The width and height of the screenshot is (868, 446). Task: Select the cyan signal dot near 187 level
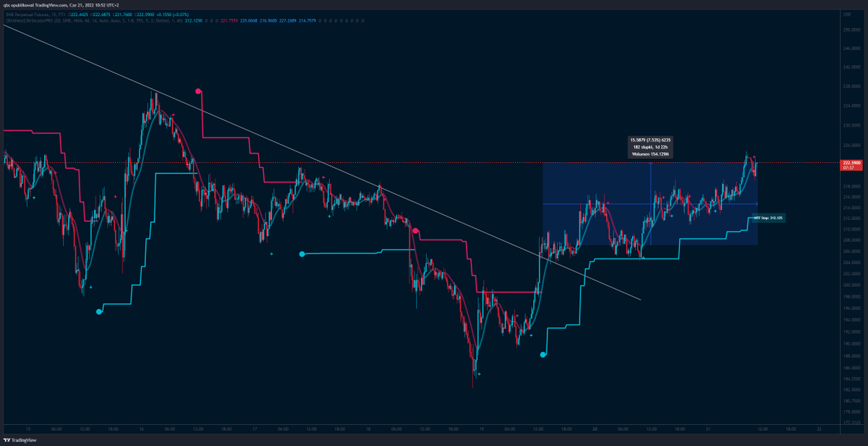(543, 355)
